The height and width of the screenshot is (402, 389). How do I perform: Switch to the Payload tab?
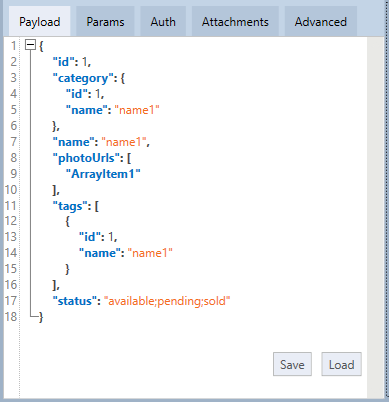39,21
